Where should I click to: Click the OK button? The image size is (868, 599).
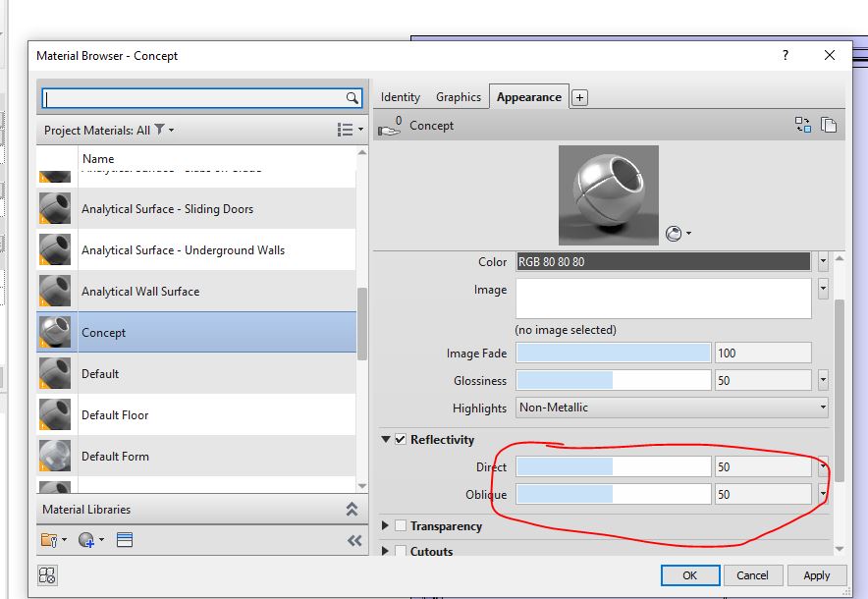point(690,575)
